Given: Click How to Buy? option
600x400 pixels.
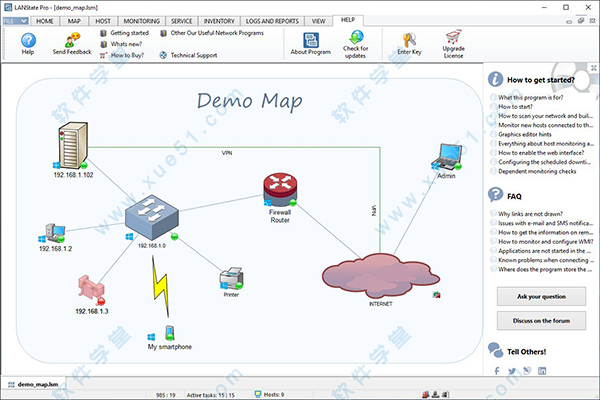Looking at the screenshot, I should coord(122,55).
